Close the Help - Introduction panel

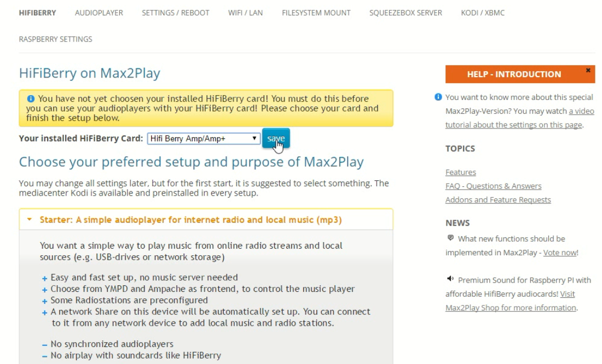coord(588,70)
